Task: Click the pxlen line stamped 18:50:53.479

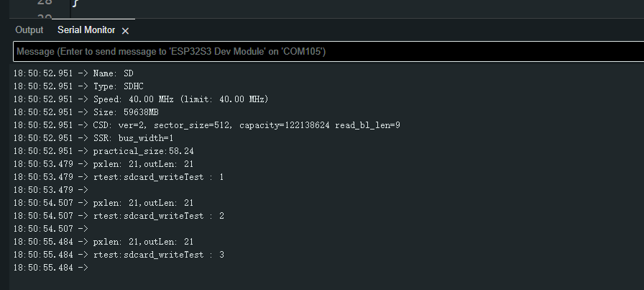Action: coord(103,164)
